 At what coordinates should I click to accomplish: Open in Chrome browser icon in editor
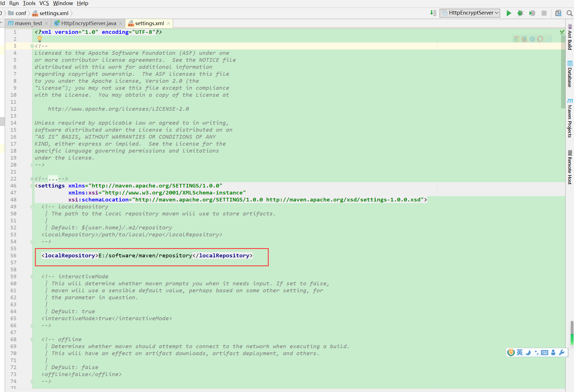click(x=516, y=39)
